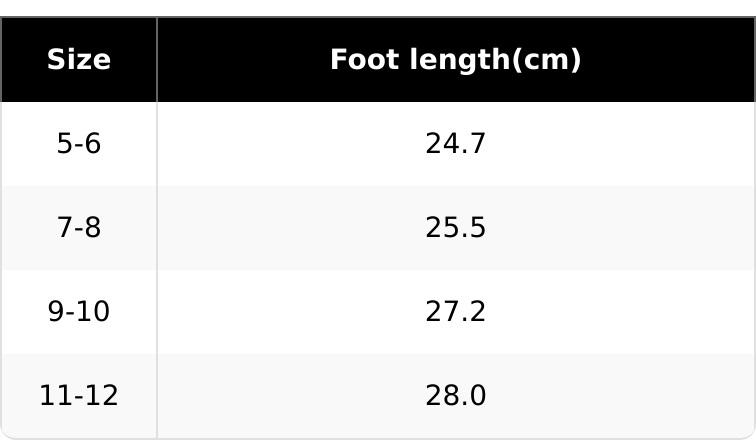
Task: Select the size matching 24.7 cm
Action: click(x=79, y=144)
